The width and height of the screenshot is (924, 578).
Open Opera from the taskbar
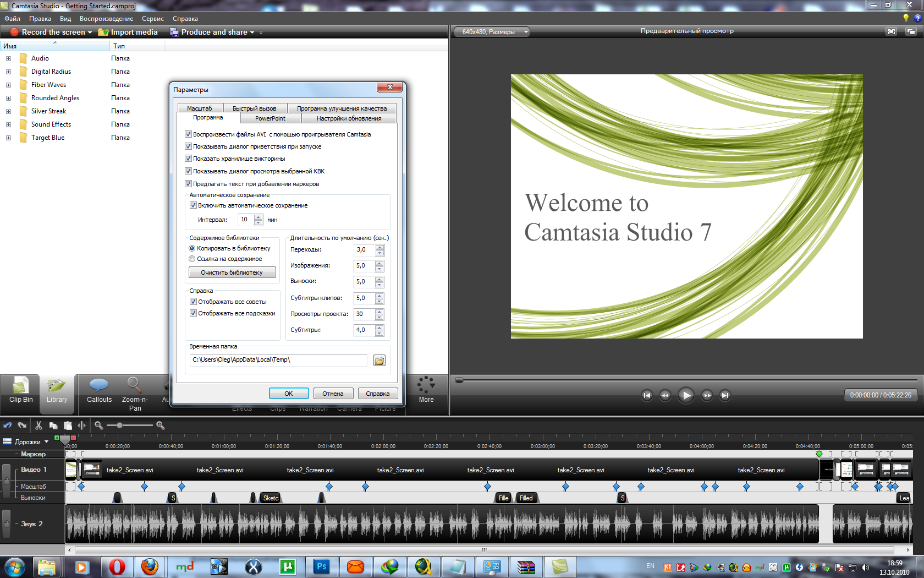(x=117, y=567)
